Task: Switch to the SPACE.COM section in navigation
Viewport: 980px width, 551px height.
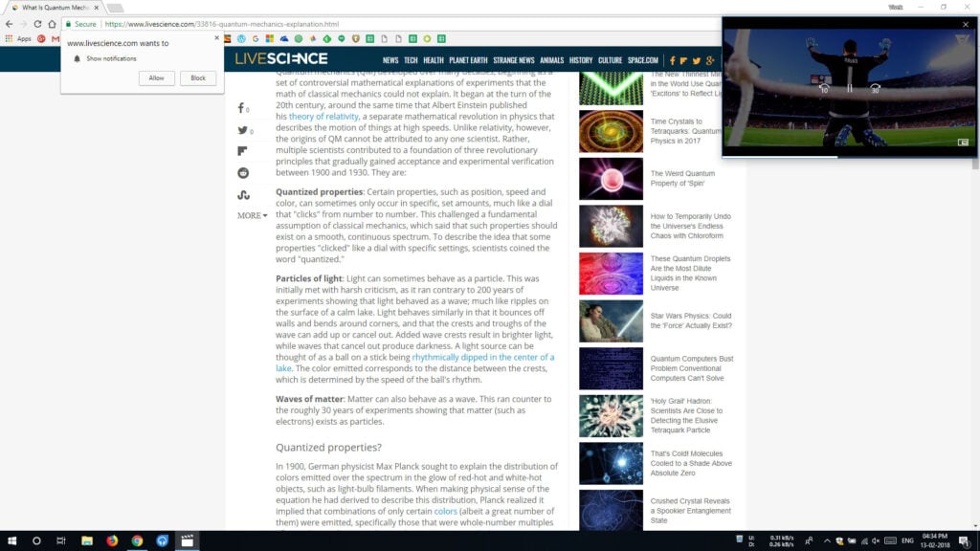Action: click(642, 58)
